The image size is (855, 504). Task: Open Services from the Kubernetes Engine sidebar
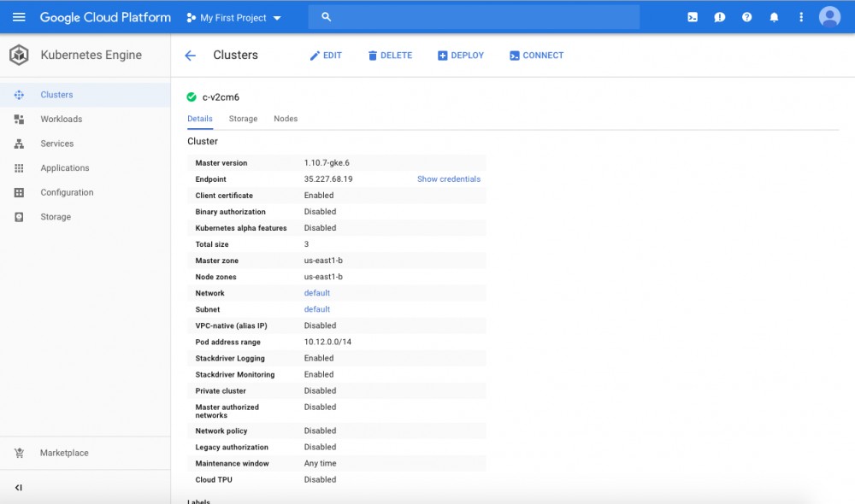56,144
